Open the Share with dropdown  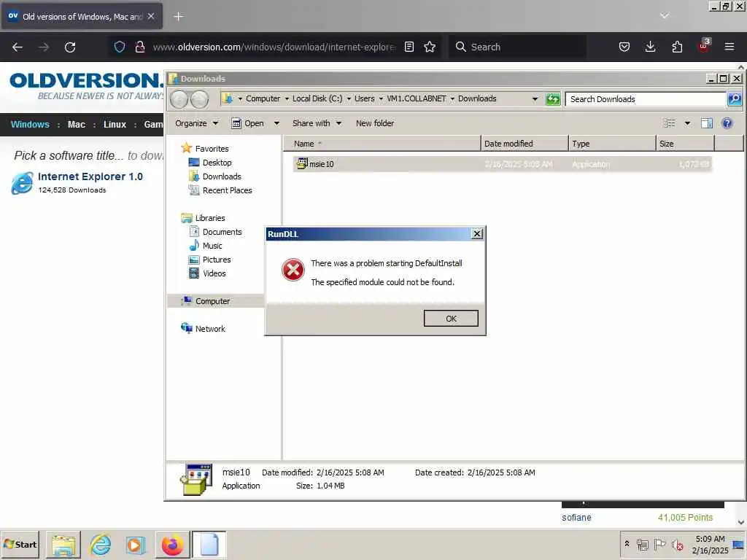click(x=317, y=123)
